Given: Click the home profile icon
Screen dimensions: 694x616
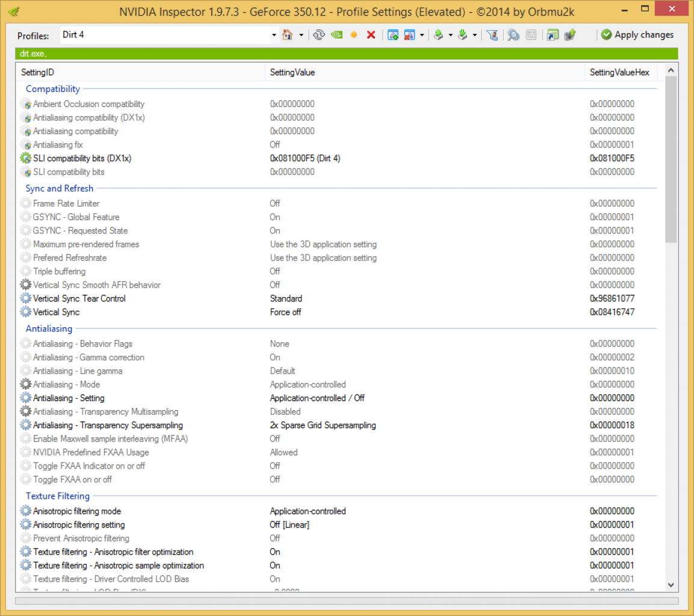Looking at the screenshot, I should [288, 35].
